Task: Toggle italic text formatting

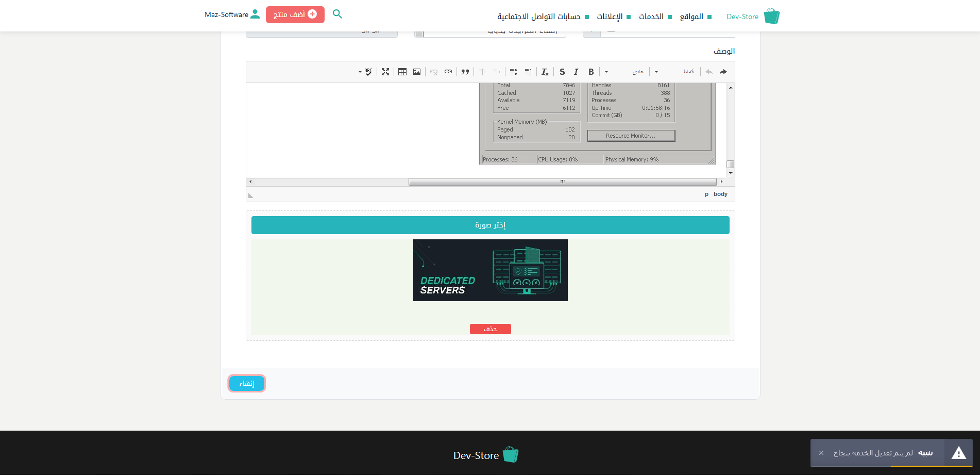Action: pyautogui.click(x=576, y=72)
